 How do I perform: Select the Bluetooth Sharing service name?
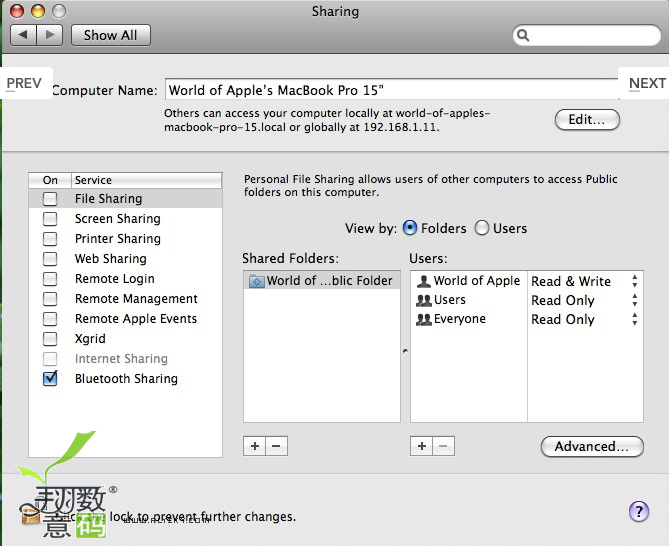point(126,379)
